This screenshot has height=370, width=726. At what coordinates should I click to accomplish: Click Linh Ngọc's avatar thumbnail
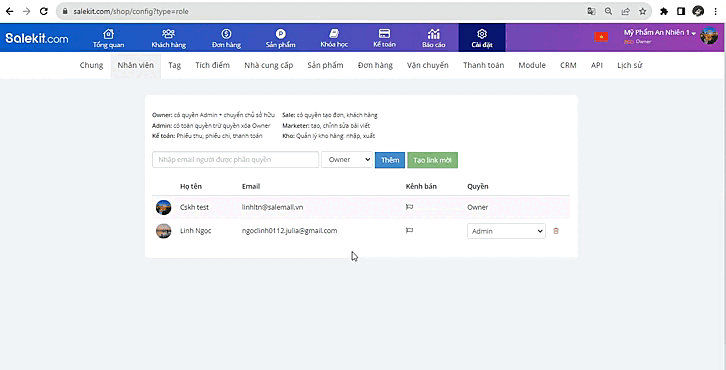pyautogui.click(x=163, y=231)
